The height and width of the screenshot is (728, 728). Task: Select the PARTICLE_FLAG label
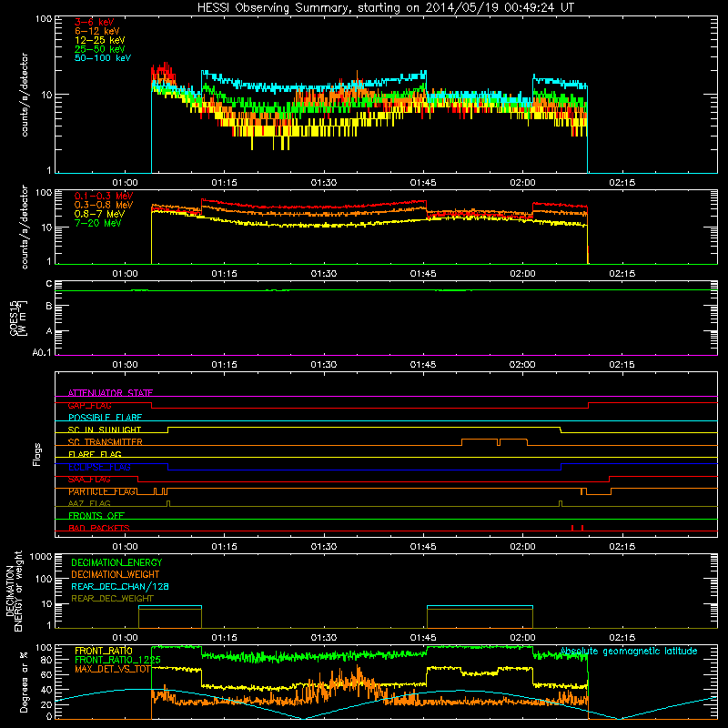point(102,491)
